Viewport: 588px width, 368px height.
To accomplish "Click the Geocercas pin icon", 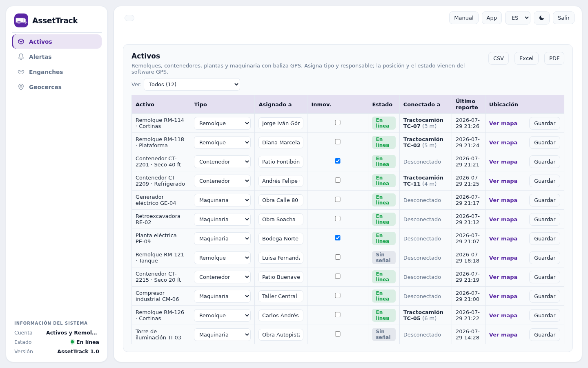I will point(21,87).
